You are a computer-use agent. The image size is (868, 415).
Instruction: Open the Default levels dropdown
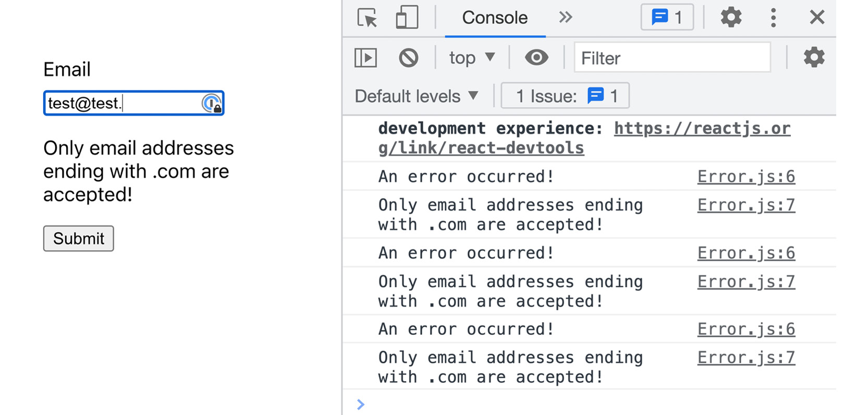point(415,95)
